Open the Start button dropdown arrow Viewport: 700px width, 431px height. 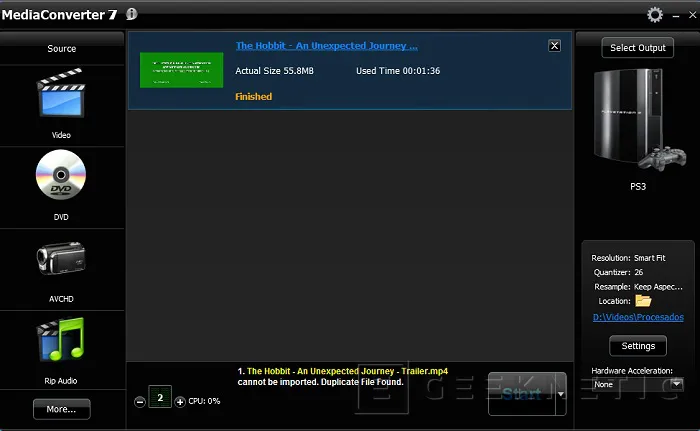pyautogui.click(x=561, y=394)
